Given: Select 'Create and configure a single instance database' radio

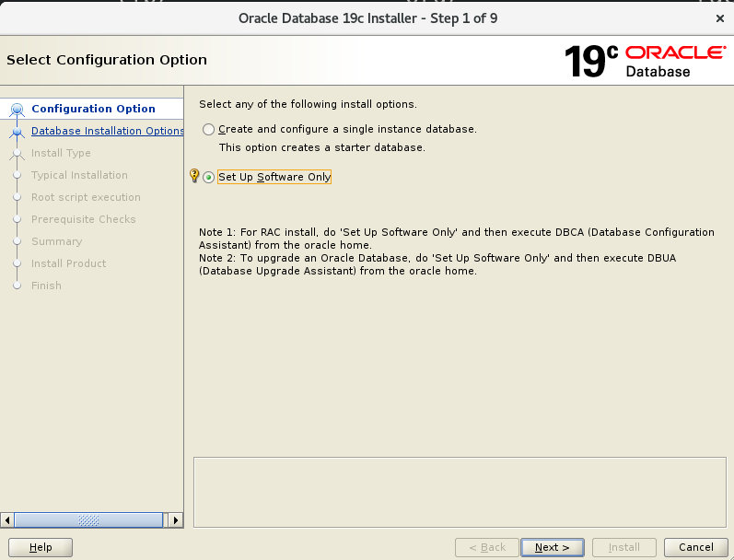Looking at the screenshot, I should point(208,129).
